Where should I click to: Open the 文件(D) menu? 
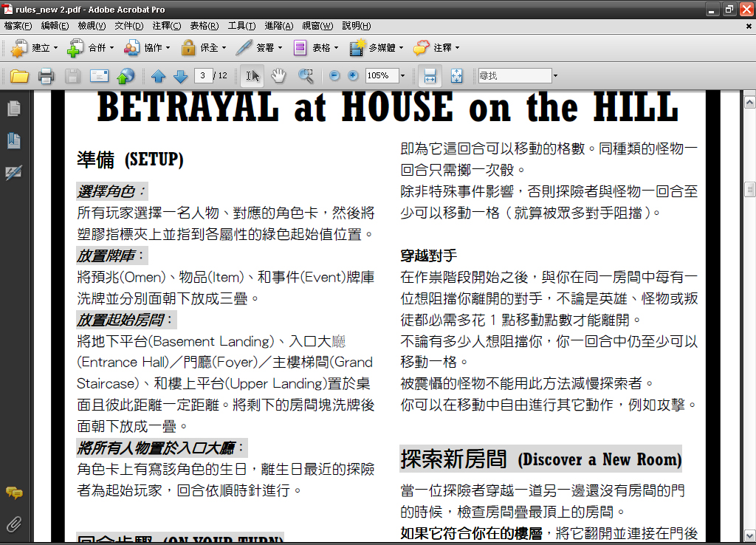click(x=128, y=26)
